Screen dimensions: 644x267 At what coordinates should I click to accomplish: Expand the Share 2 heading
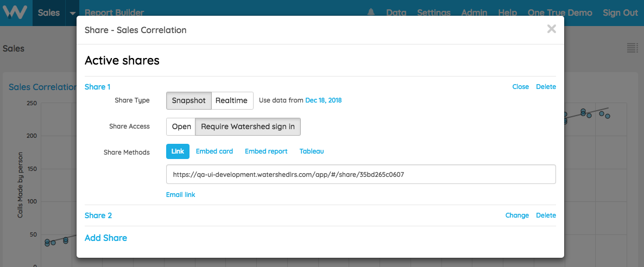pyautogui.click(x=98, y=215)
